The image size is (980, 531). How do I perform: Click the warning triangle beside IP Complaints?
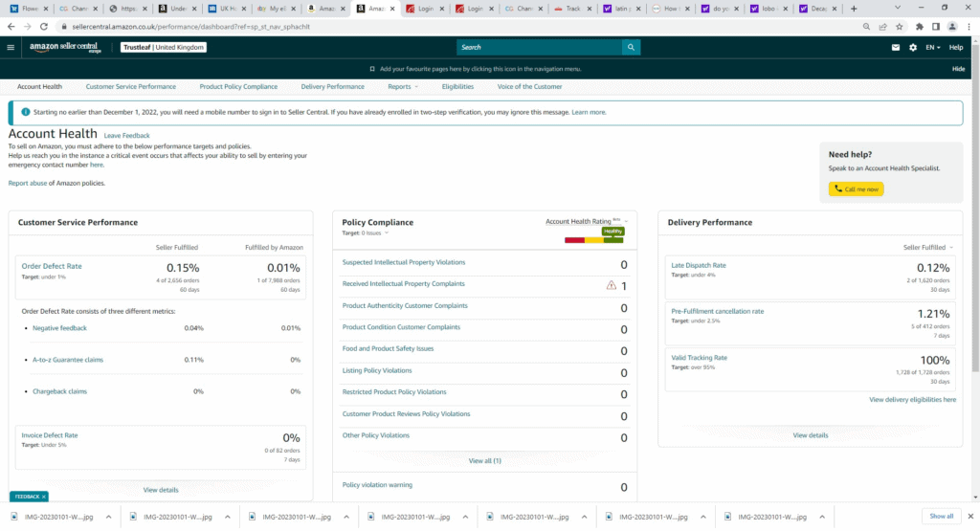click(x=612, y=285)
